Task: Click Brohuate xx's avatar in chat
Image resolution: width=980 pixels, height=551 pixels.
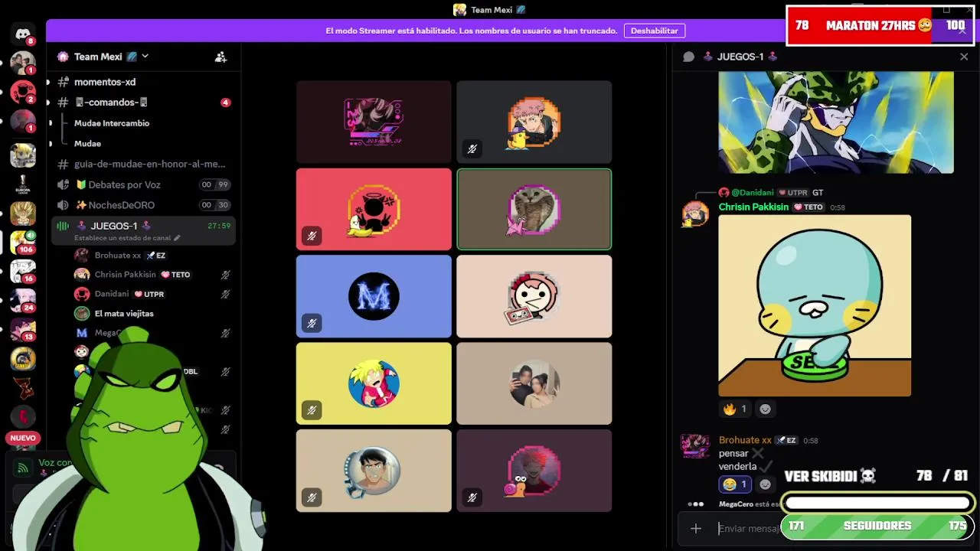Action: pos(695,447)
